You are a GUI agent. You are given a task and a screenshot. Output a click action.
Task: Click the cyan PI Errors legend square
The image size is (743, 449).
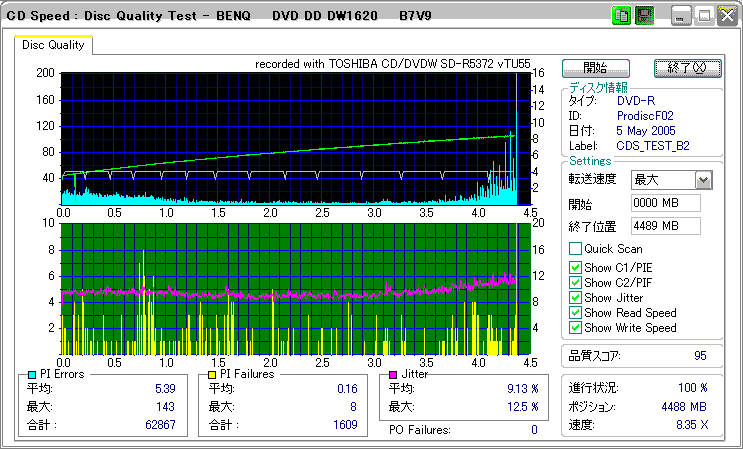31,374
